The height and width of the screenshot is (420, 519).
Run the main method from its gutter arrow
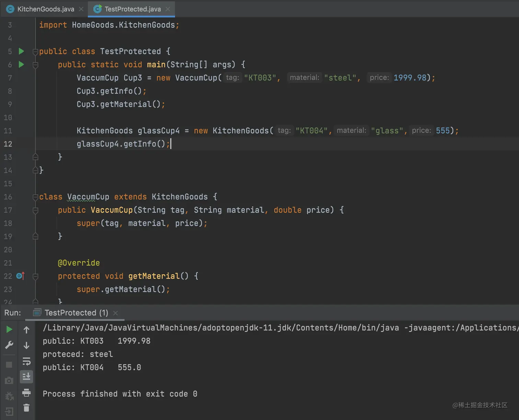pos(21,64)
